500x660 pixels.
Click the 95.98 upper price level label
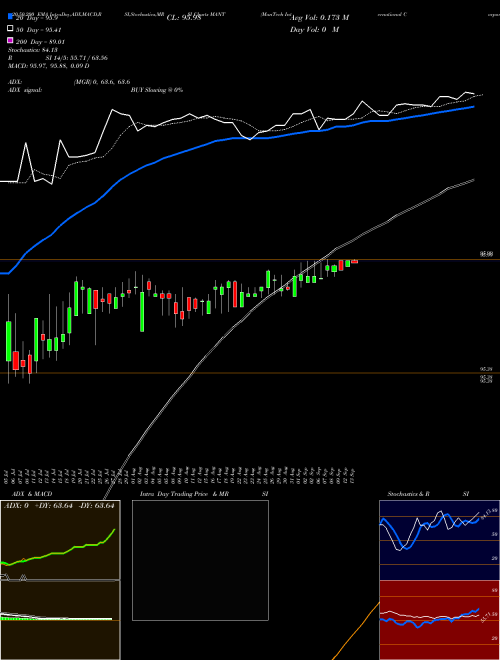[487, 254]
